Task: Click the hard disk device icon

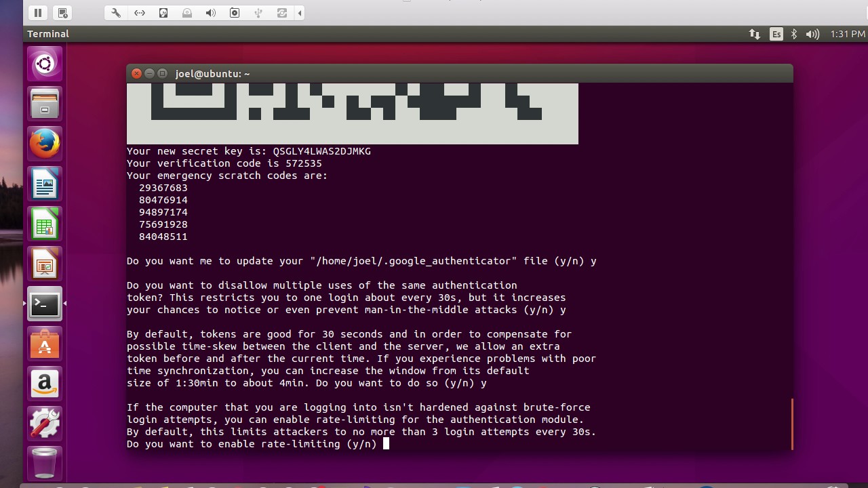Action: (163, 13)
